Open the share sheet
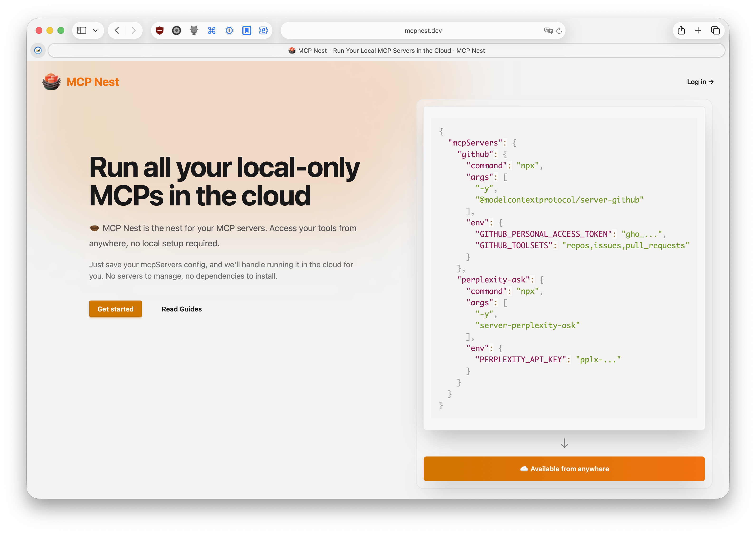This screenshot has height=534, width=756. tap(681, 30)
